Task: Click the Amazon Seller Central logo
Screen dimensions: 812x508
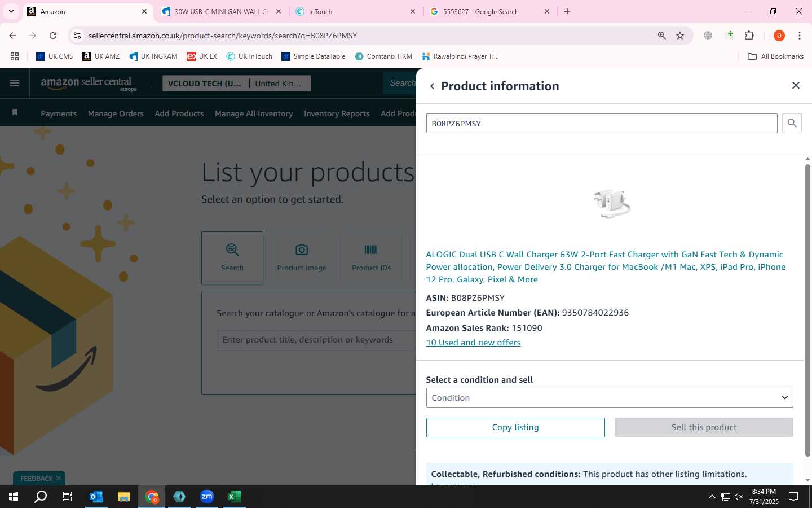Action: pyautogui.click(x=89, y=84)
